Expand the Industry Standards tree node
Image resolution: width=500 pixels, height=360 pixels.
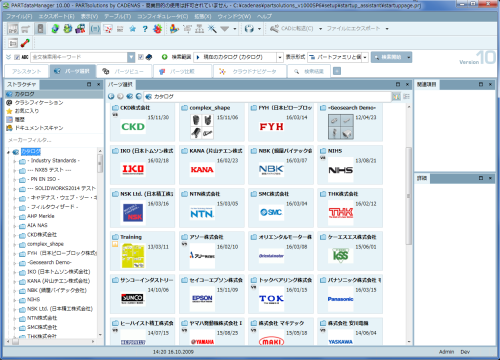pos(15,161)
